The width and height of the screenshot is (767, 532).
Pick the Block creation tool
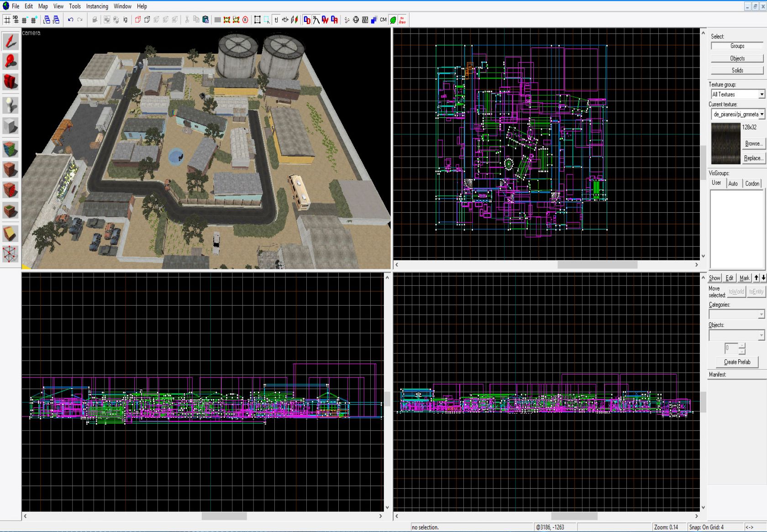pos(11,126)
